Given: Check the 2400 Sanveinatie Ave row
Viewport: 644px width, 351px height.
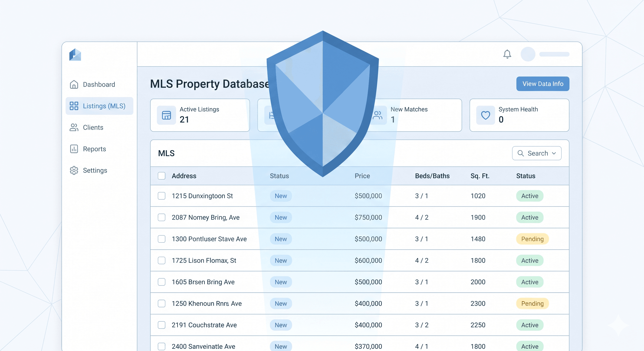Looking at the screenshot, I should [161, 346].
